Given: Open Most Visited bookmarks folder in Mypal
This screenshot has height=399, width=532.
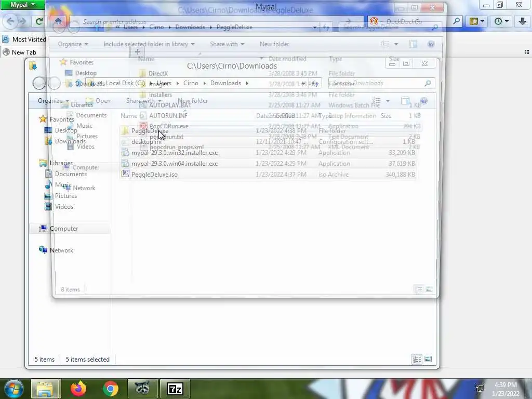Looking at the screenshot, I should (x=24, y=39).
